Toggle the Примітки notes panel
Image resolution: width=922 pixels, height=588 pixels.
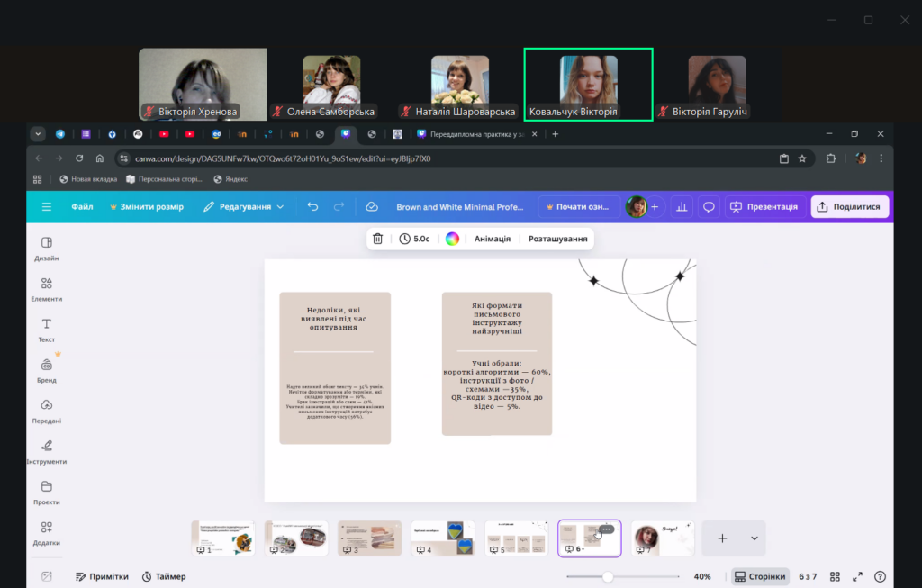pyautogui.click(x=102, y=576)
